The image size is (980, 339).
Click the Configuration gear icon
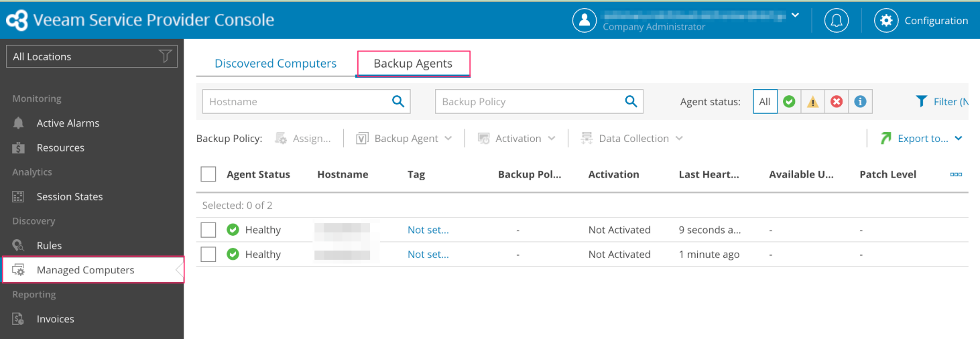click(886, 20)
